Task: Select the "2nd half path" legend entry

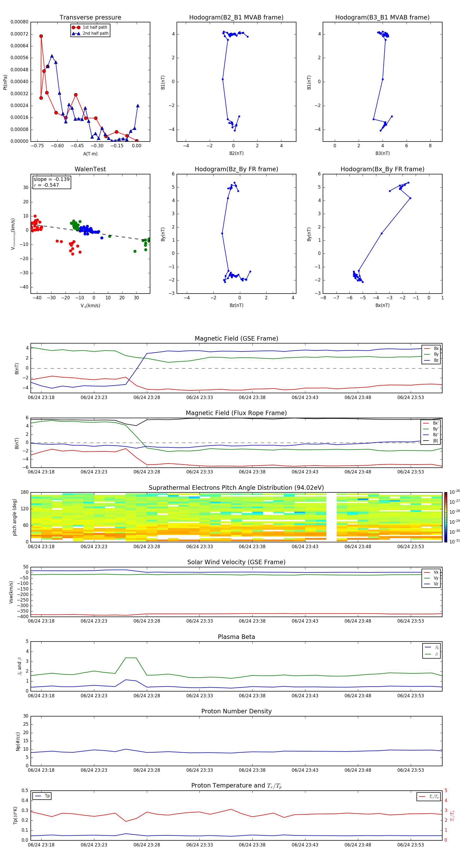Action: [90, 33]
